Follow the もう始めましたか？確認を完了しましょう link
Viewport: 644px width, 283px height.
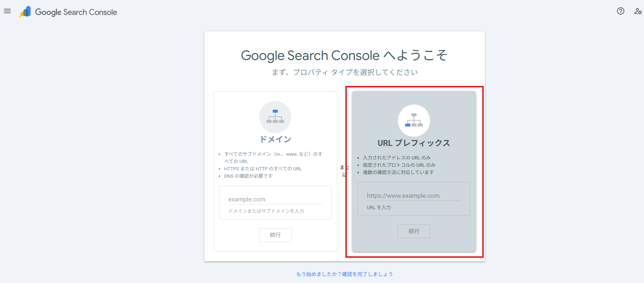[344, 274]
